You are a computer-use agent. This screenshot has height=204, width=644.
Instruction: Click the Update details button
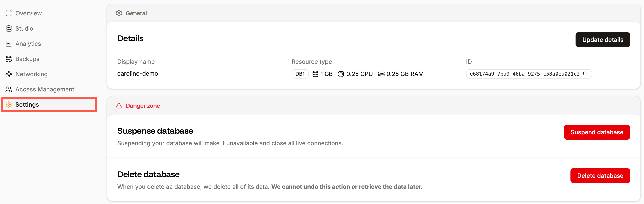[603, 39]
